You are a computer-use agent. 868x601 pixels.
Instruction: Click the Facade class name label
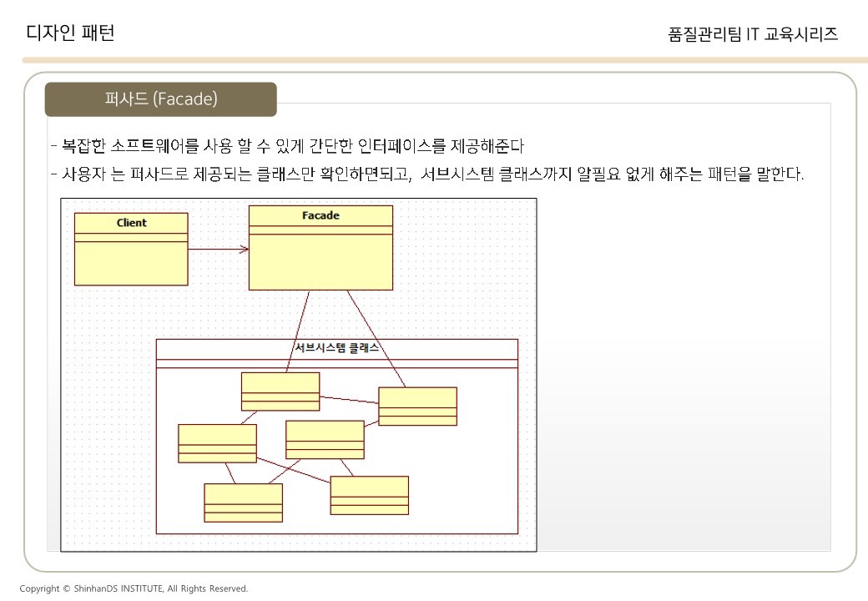pyautogui.click(x=320, y=215)
